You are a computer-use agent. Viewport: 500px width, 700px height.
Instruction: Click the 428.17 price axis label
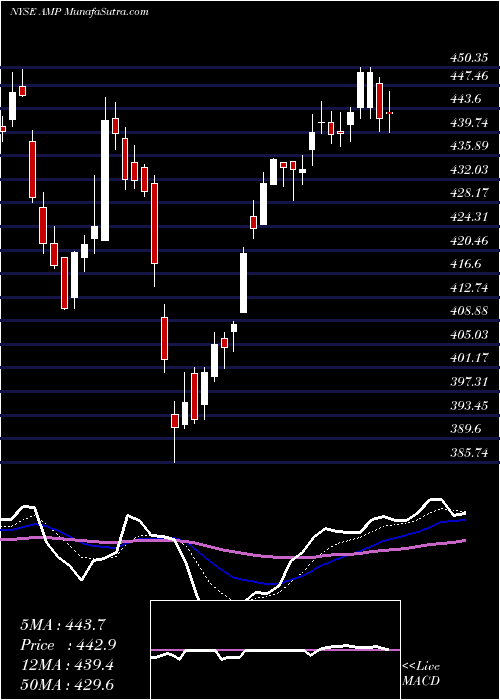468,193
